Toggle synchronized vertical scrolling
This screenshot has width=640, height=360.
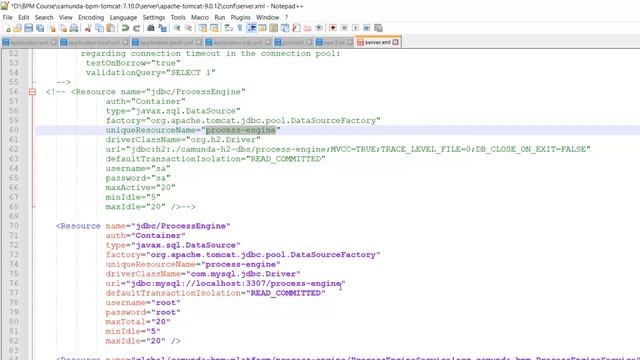point(202,28)
